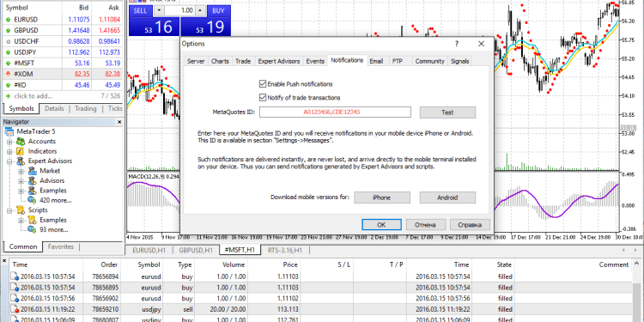Select the Market icon under Expert Advisors
Image resolution: width=644 pixels, height=322 pixels.
click(x=32, y=171)
